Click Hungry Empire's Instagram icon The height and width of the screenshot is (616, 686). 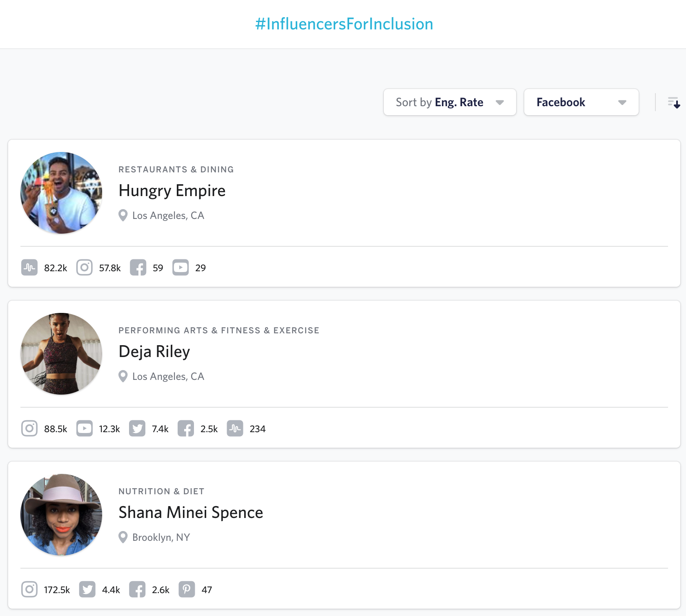pos(85,268)
